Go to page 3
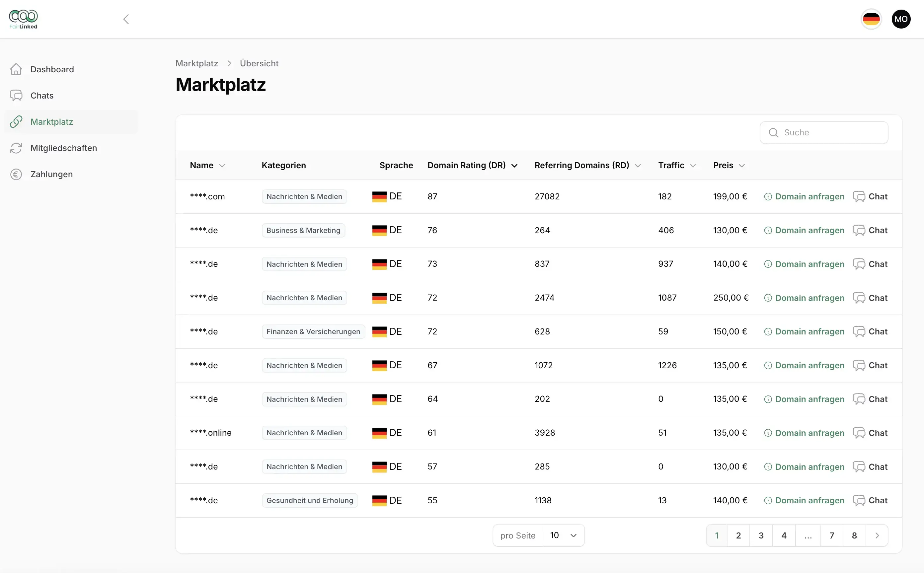924x573 pixels. coord(761,535)
